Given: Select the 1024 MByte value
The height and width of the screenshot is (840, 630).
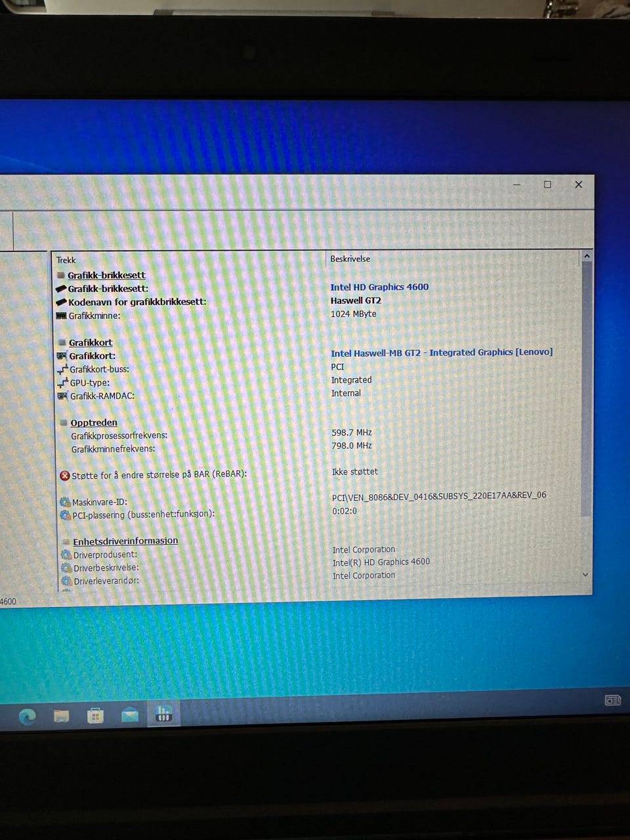Looking at the screenshot, I should click(x=354, y=314).
